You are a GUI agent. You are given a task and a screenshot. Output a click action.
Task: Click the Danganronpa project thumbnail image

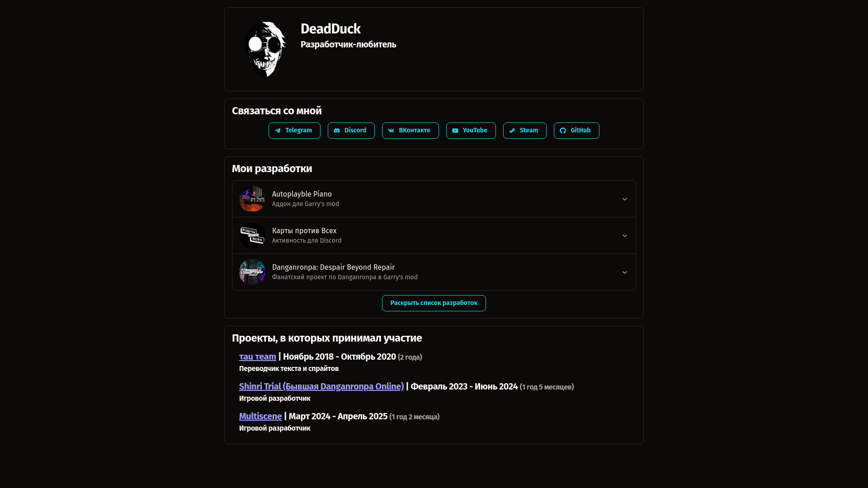coord(252,272)
